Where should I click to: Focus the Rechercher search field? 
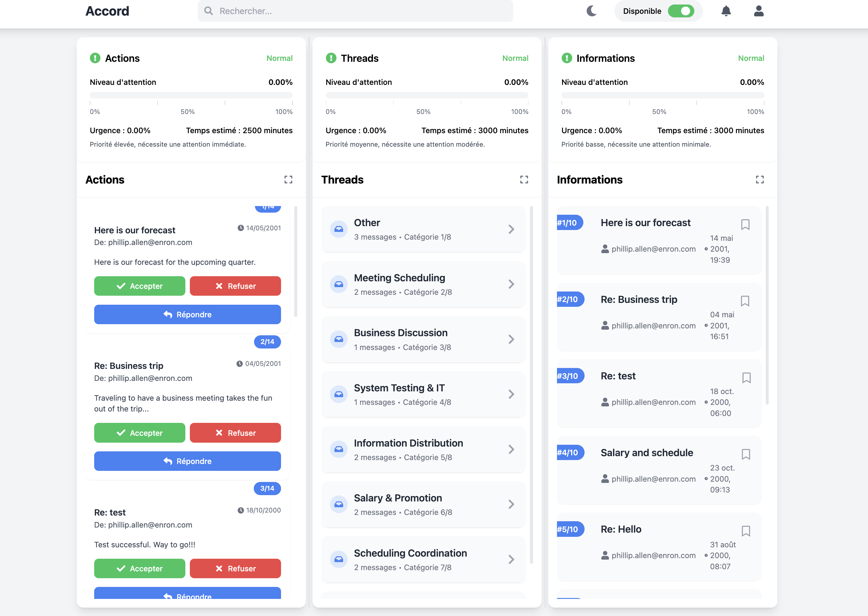[x=355, y=11]
